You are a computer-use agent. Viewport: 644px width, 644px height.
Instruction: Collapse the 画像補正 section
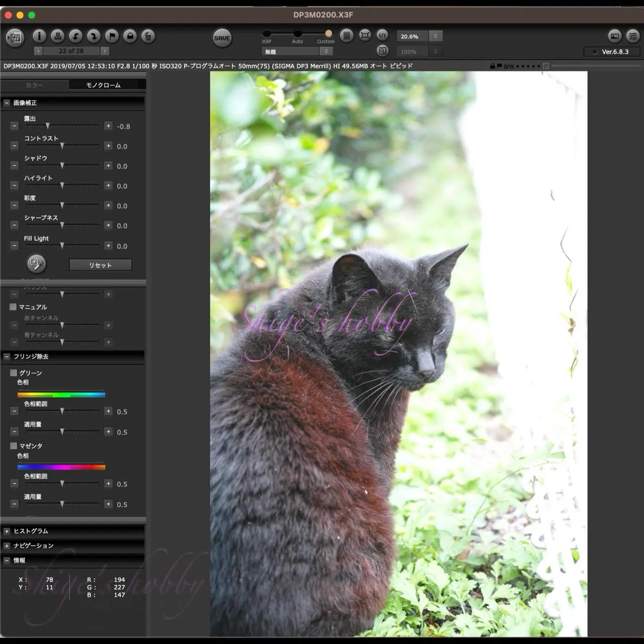[7, 103]
